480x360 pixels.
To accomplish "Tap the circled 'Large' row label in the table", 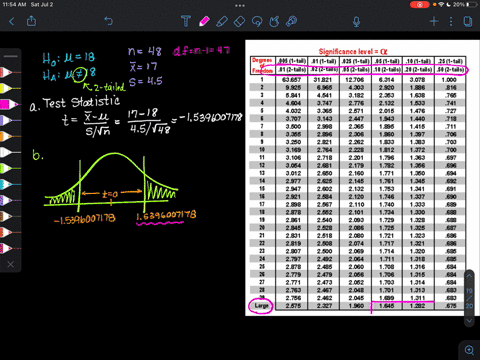I will coord(261,306).
